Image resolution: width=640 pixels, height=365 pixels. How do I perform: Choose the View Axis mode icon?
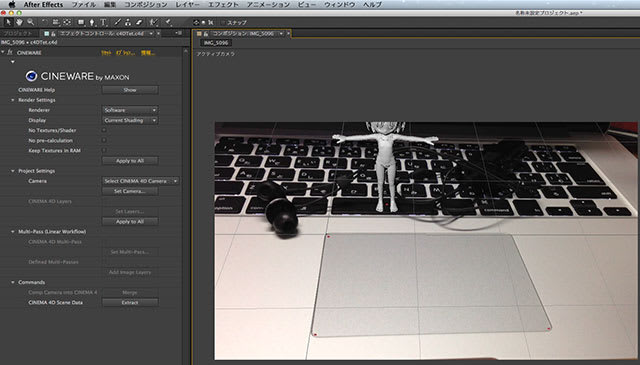point(211,22)
